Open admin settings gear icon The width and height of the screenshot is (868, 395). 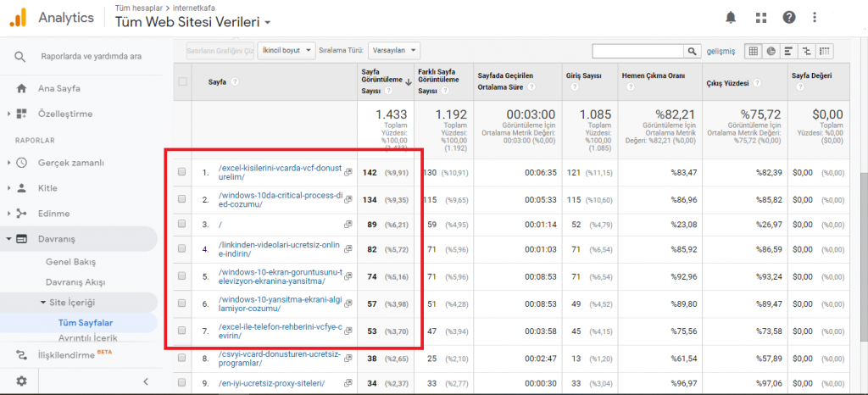tap(21, 381)
